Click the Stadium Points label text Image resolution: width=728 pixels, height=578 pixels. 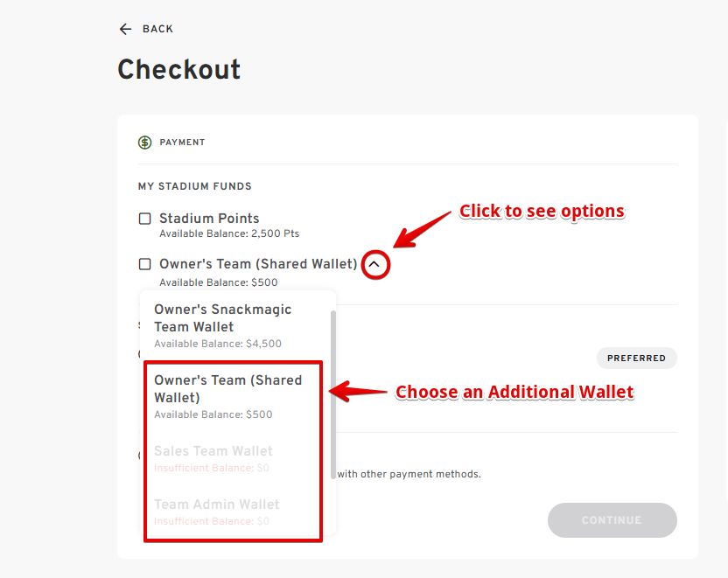point(209,219)
